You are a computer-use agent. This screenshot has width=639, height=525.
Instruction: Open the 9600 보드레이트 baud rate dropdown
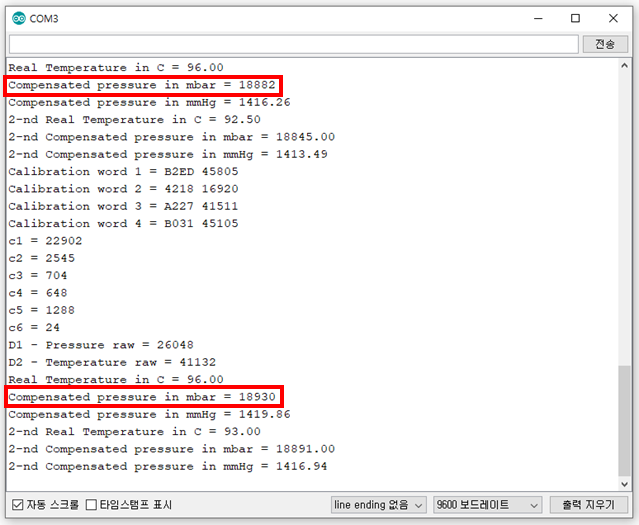(x=487, y=505)
